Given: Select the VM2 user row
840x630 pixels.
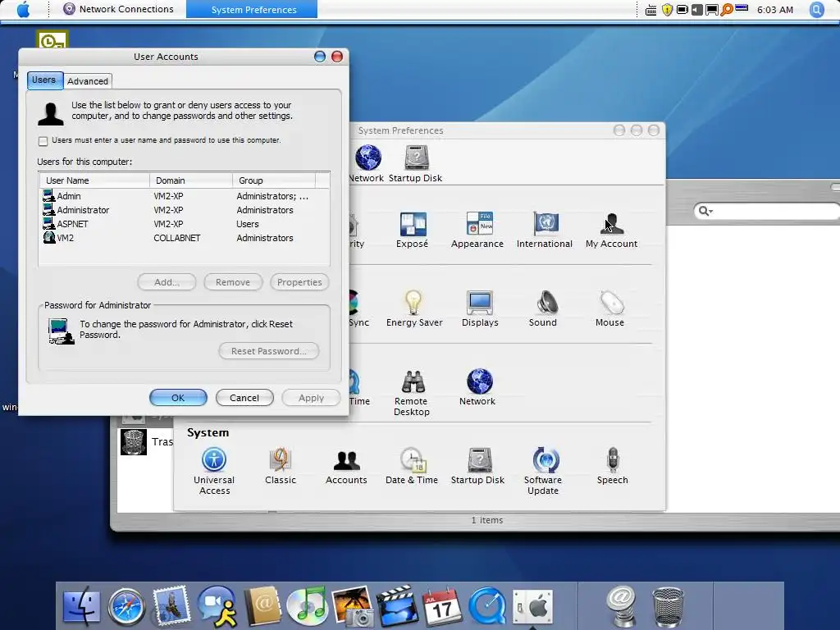Looking at the screenshot, I should tap(185, 238).
